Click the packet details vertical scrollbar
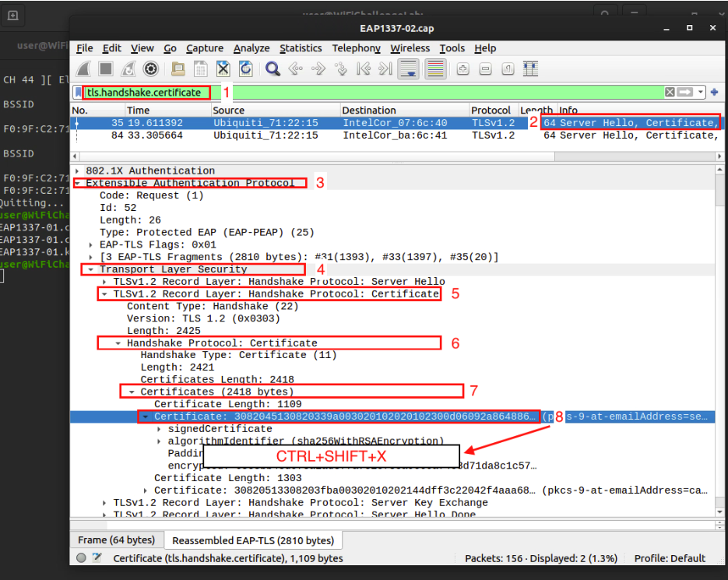The width and height of the screenshot is (728, 580). tap(719, 341)
